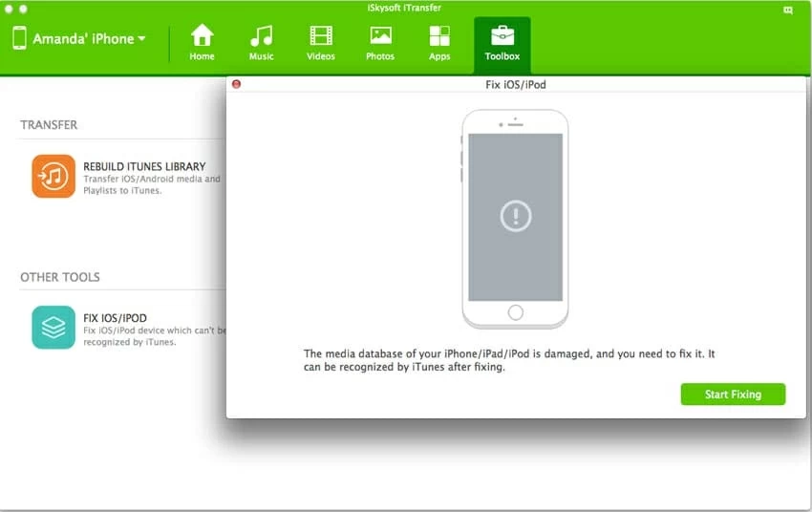Switch to the Toolbox tab
The height and width of the screenshot is (512, 812).
[502, 43]
